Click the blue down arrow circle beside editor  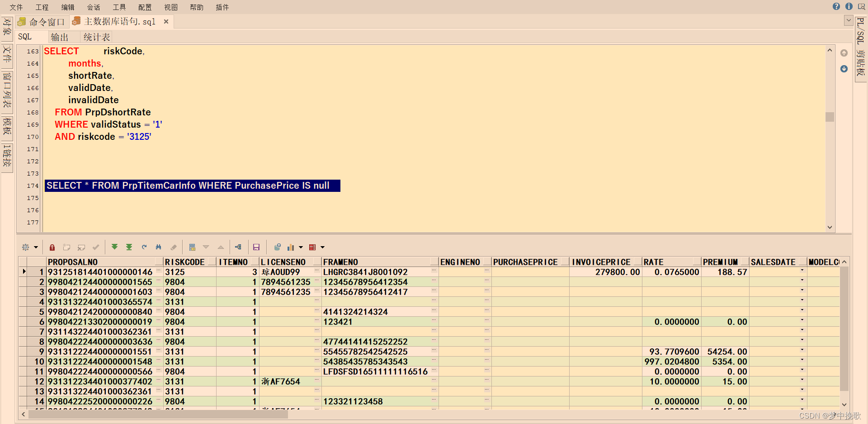tap(844, 69)
